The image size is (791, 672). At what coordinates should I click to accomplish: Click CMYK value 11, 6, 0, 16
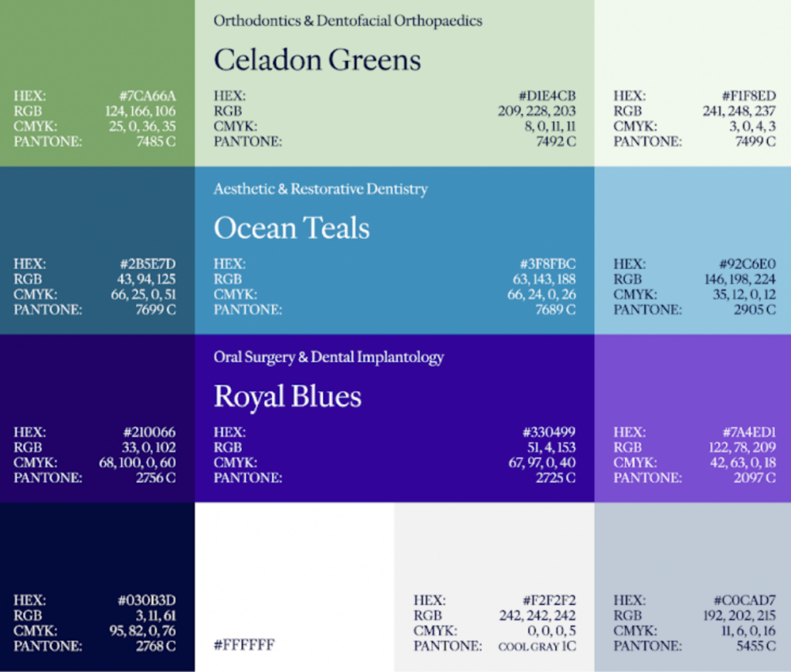pyautogui.click(x=749, y=630)
